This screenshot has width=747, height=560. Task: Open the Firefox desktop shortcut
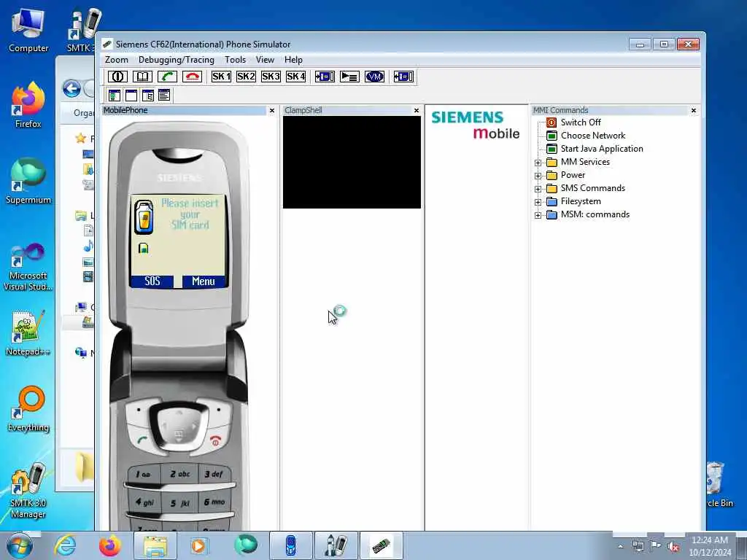[28, 105]
